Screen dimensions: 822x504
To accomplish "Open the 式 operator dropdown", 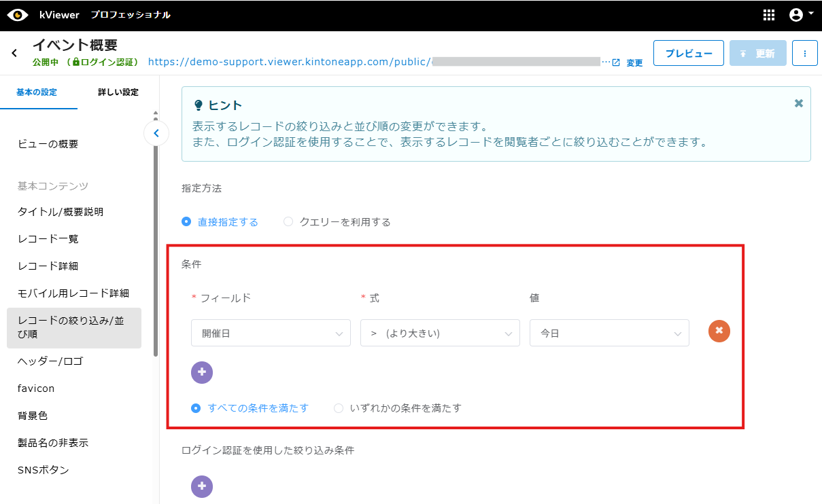I will pos(440,333).
